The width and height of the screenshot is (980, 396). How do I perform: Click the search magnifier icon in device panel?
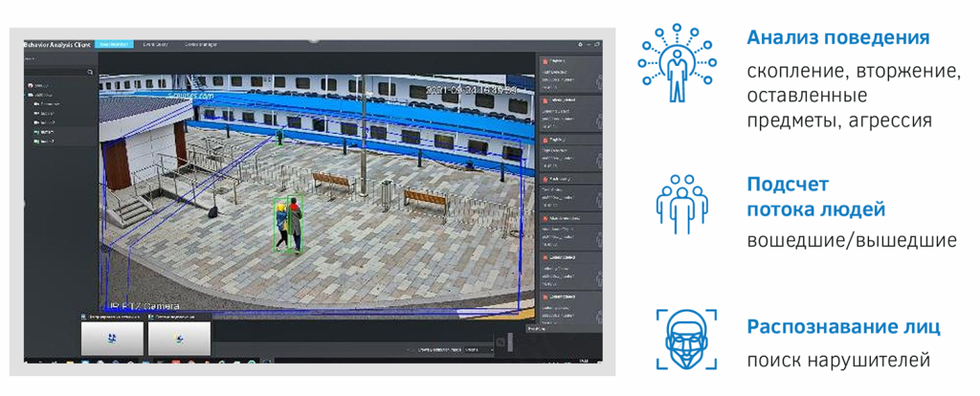pos(90,72)
